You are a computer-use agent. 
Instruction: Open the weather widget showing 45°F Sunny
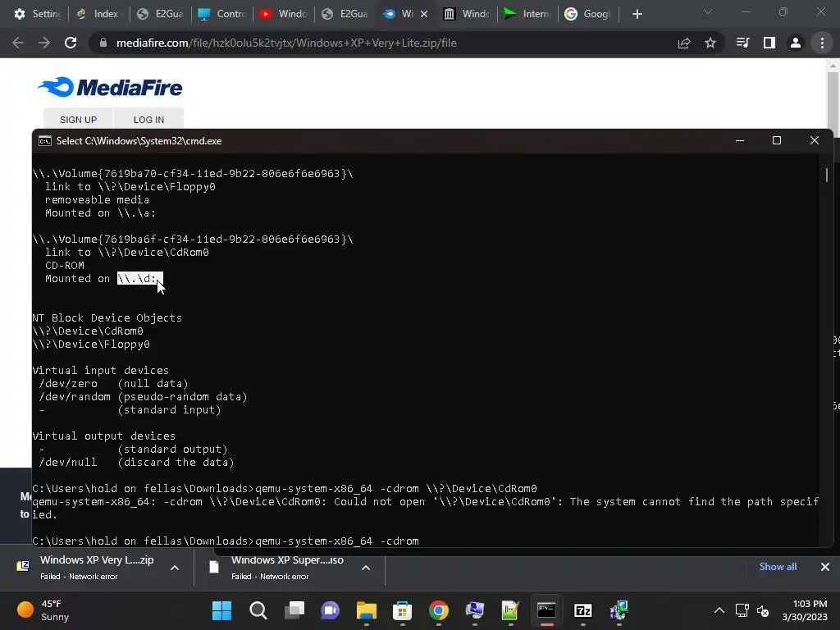(43, 610)
